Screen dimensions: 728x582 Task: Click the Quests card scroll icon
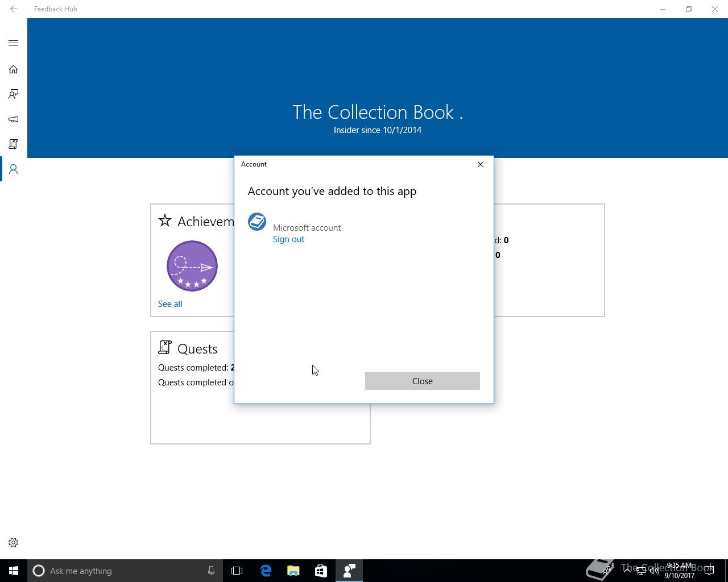tap(165, 347)
